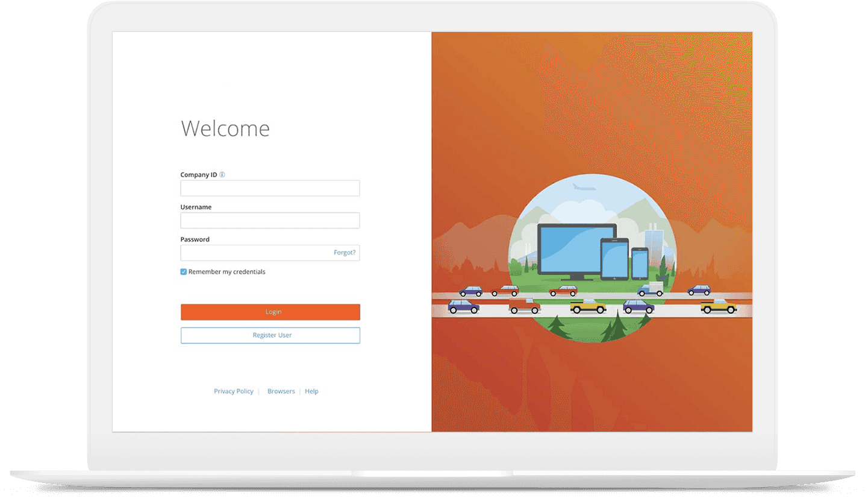Focus the Username input field
Screen dimensions: 868x498
[270, 220]
